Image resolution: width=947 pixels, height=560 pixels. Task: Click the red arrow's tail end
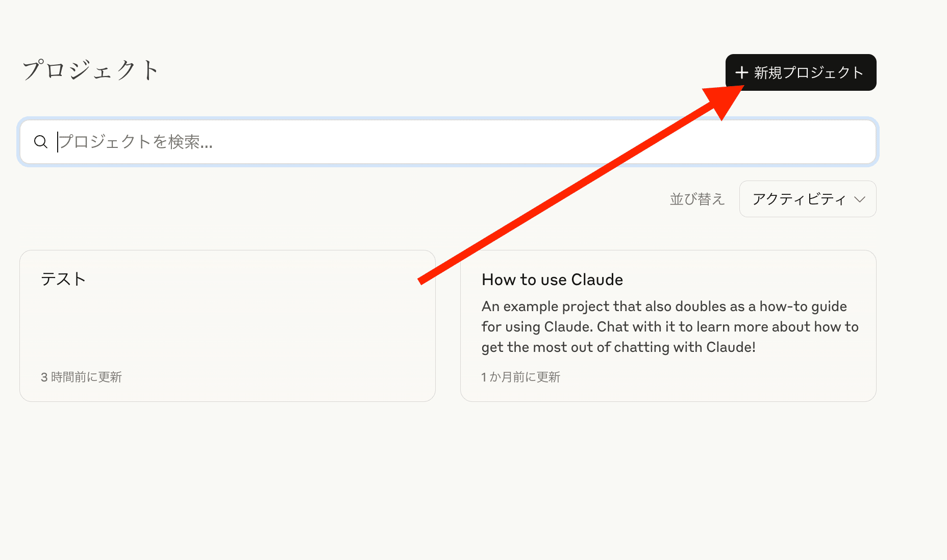[421, 280]
